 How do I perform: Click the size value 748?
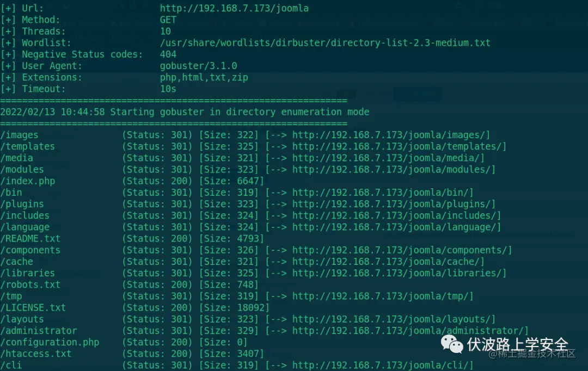(x=245, y=285)
